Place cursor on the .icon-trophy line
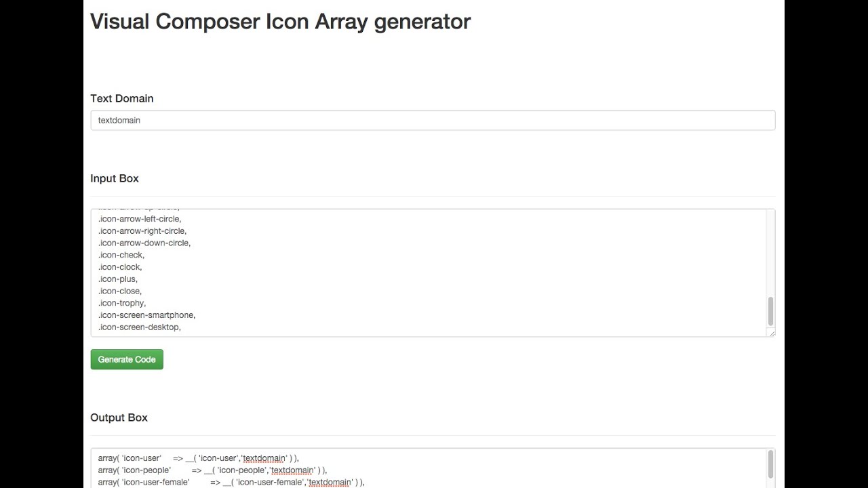The width and height of the screenshot is (868, 488). click(122, 303)
